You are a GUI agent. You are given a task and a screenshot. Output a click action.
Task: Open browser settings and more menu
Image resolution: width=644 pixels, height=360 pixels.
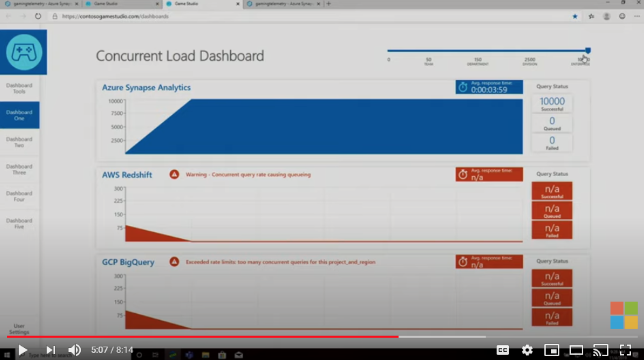coord(637,16)
